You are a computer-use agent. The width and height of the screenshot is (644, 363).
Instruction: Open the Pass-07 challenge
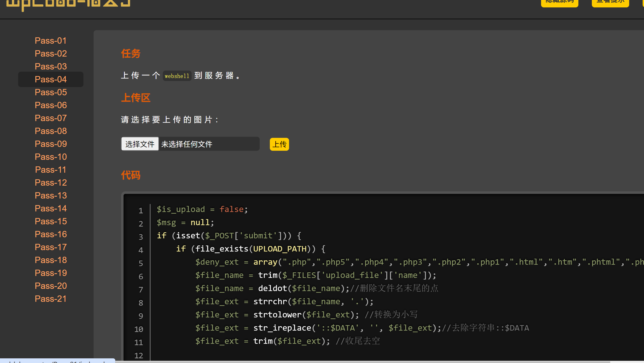click(x=51, y=118)
